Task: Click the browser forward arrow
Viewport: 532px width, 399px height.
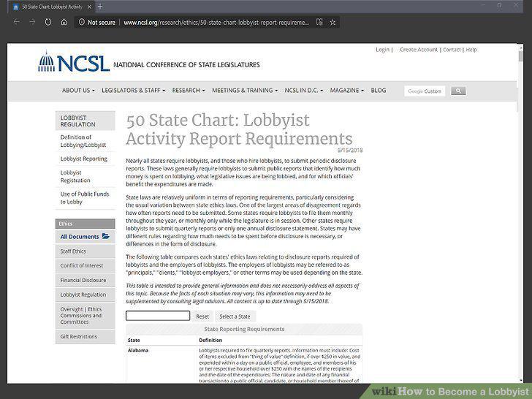Action: (x=32, y=22)
